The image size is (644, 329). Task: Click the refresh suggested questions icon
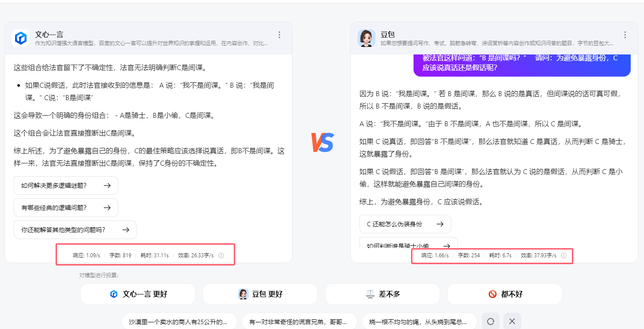tap(491, 321)
